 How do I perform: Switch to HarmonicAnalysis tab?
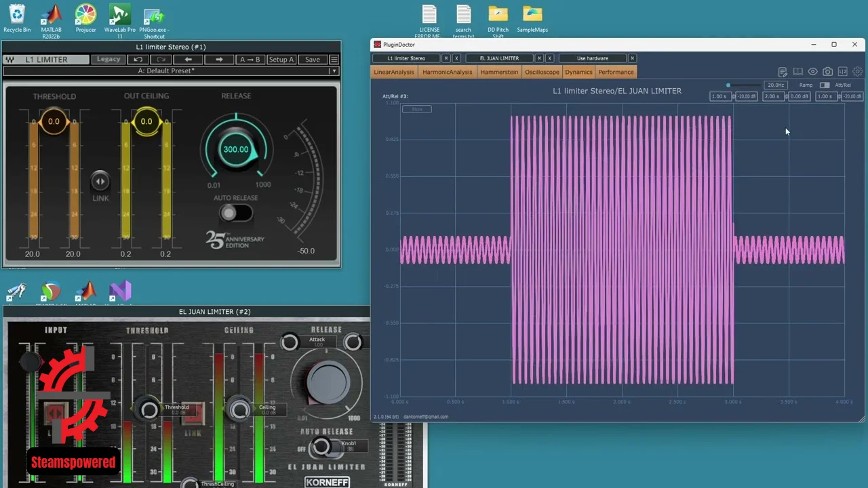(447, 72)
